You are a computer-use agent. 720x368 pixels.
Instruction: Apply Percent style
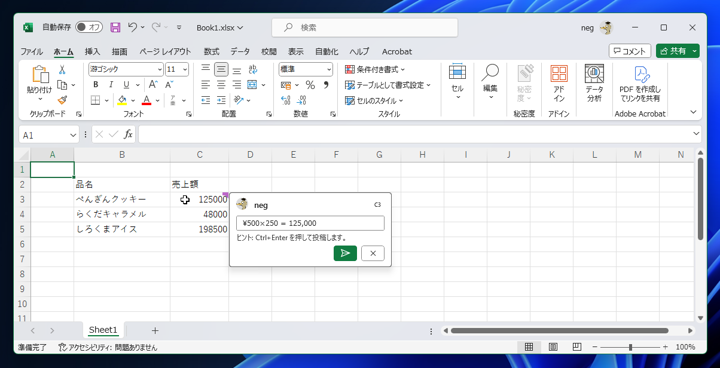310,85
